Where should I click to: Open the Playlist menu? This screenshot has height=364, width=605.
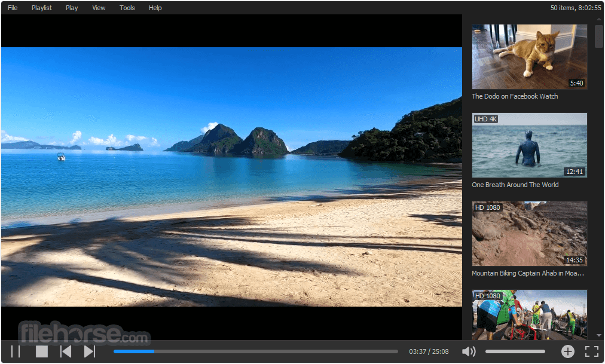41,8
